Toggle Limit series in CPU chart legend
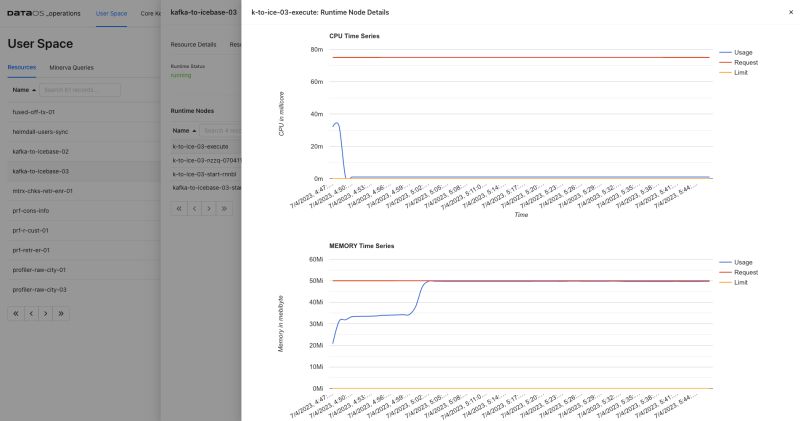Viewport: 800px width, 421px height. click(733, 72)
